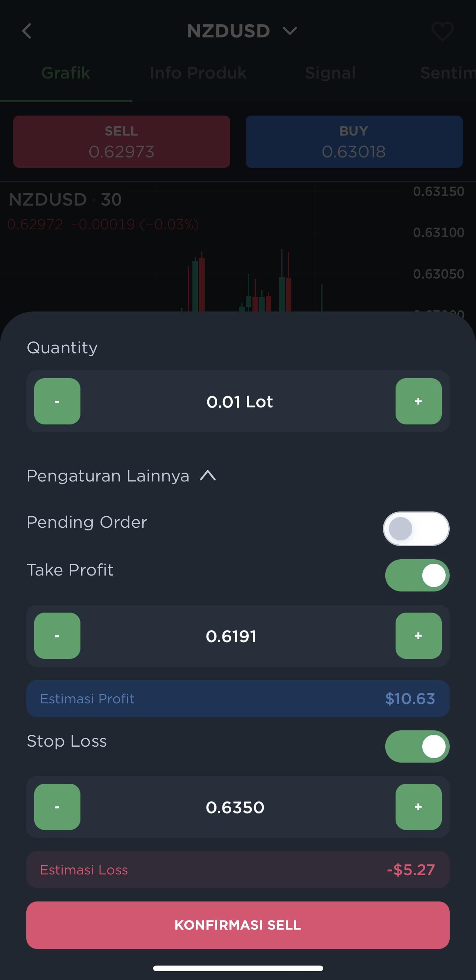476x980 pixels.
Task: Raise Take Profit price with plus button
Action: pos(419,635)
